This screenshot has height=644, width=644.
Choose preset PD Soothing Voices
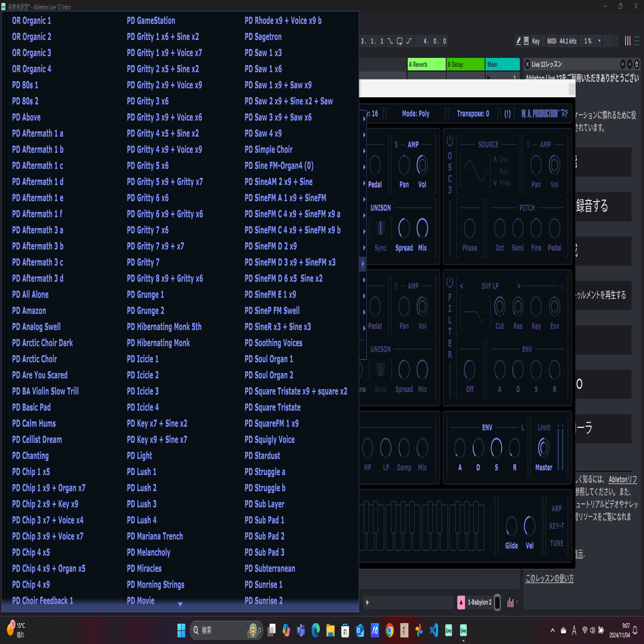[273, 343]
